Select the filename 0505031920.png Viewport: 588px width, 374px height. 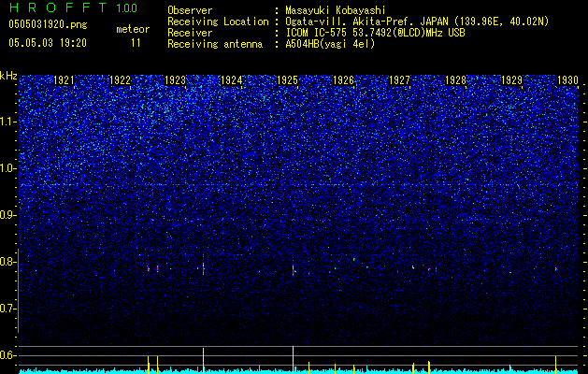tap(48, 24)
